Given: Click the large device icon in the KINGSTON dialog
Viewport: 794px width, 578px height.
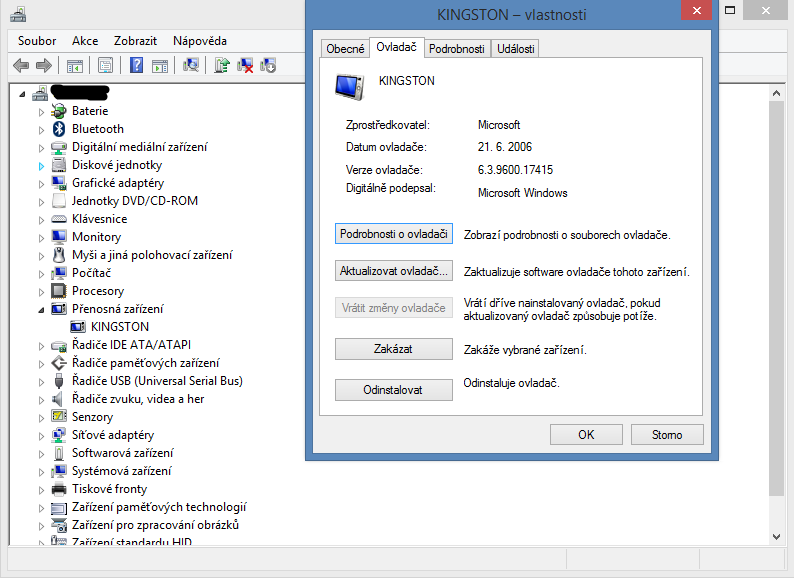Looking at the screenshot, I should [x=349, y=87].
